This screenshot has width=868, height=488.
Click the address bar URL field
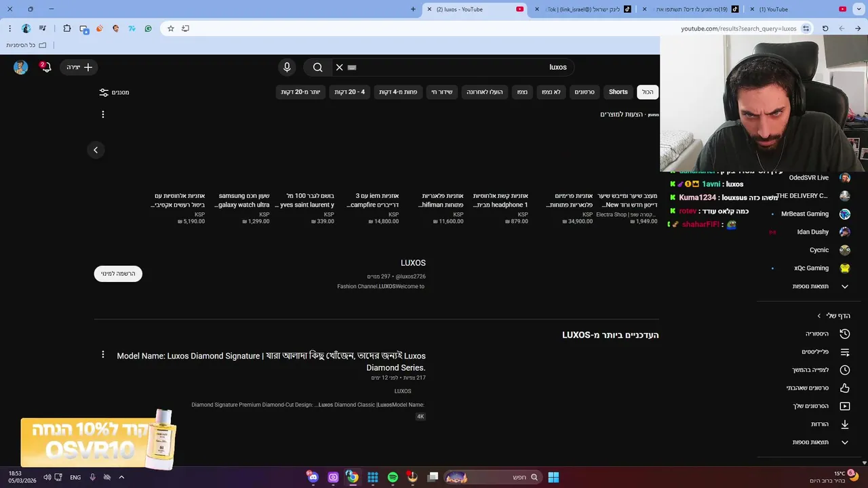pos(488,28)
